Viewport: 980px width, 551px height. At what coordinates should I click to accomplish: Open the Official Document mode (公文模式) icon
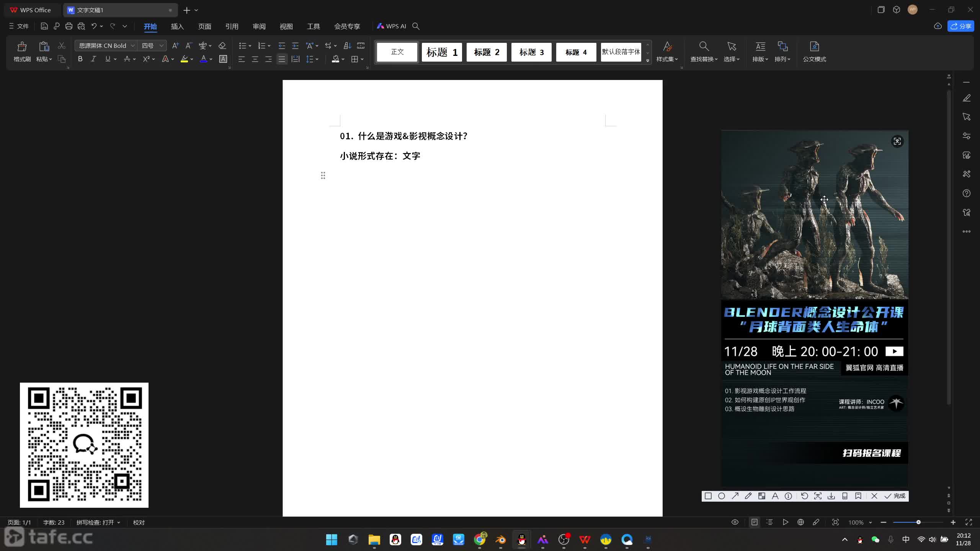click(x=814, y=47)
